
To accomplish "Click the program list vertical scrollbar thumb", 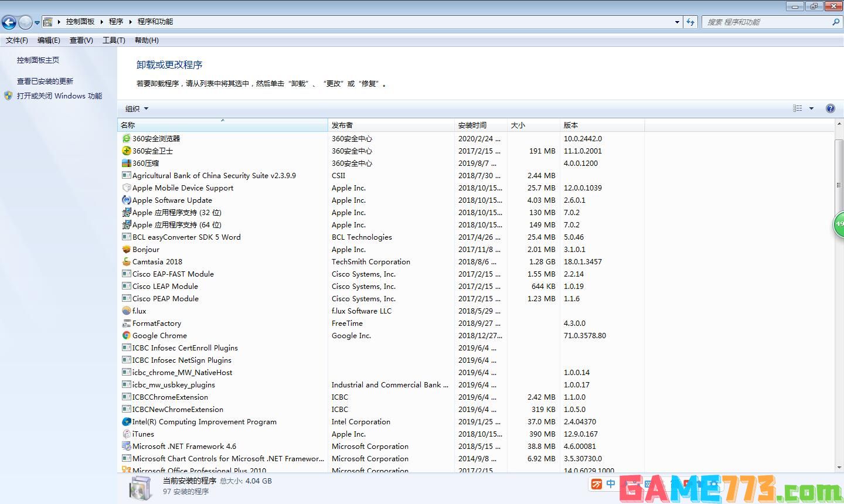I will 839,184.
